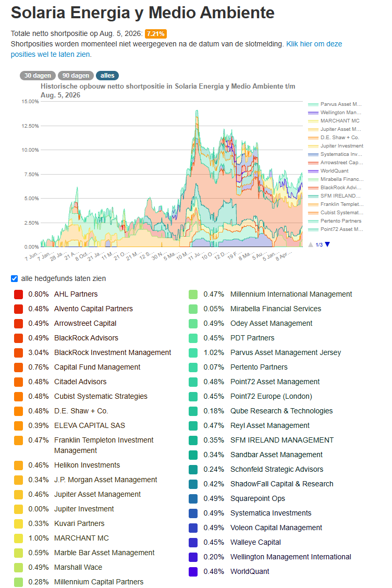Click Squarepoint Ops blue color swatch
Screen dimensions: 392x588
tap(193, 499)
